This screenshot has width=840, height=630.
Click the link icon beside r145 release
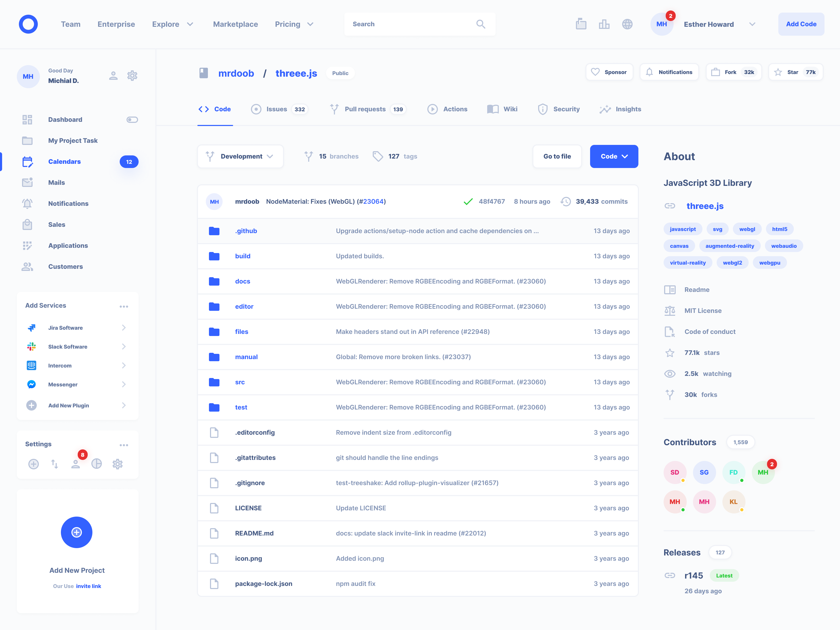[670, 575]
